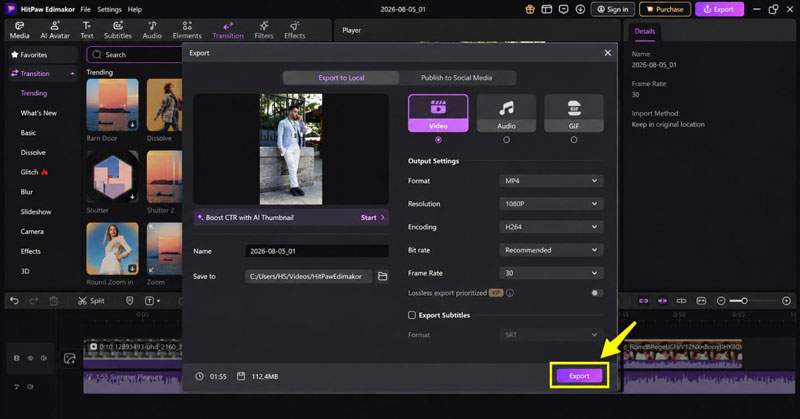Toggle the timeline link snapping icon
Screen dimensions: 800x419
point(643,301)
